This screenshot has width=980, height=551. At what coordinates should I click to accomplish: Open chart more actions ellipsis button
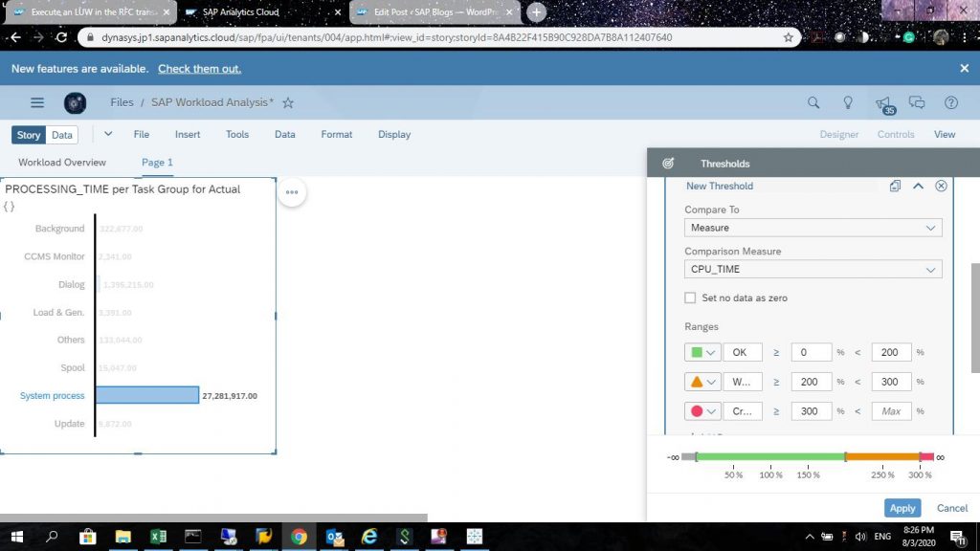[292, 192]
